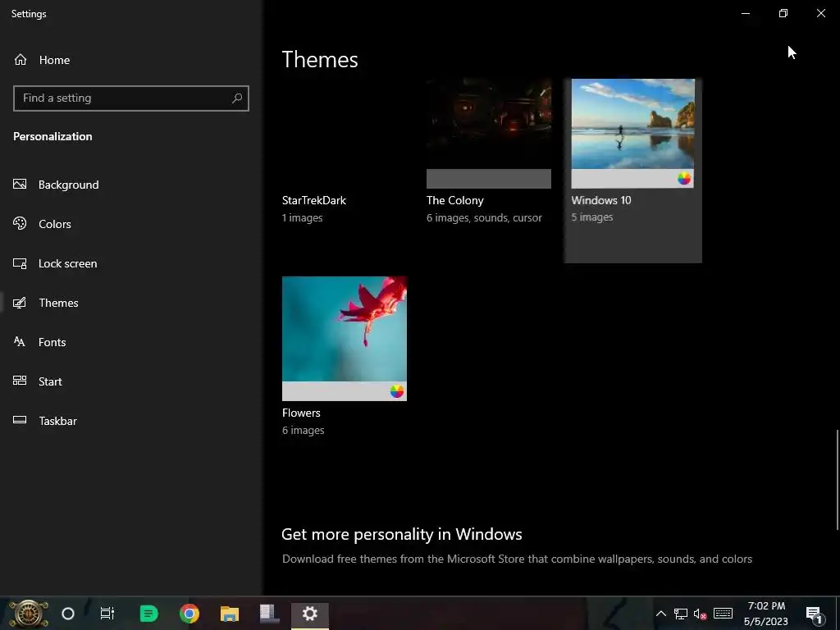This screenshot has height=630, width=840.
Task: Open Task View on taskbar
Action: pyautogui.click(x=107, y=614)
